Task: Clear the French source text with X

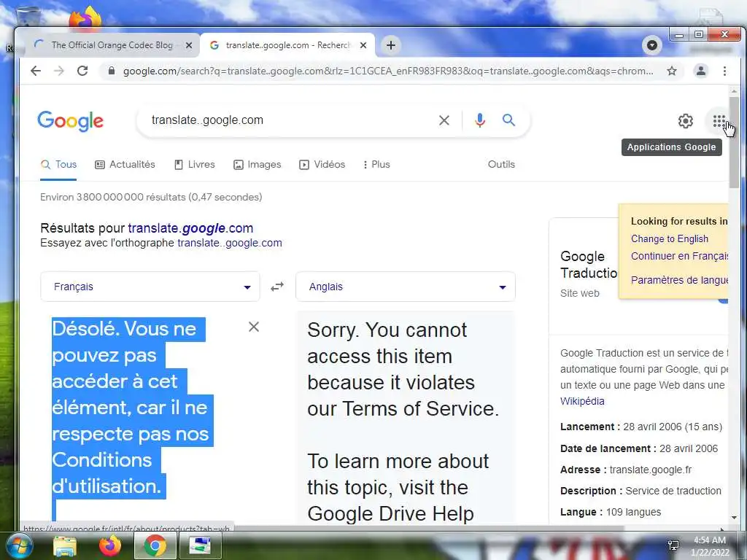Action: pyautogui.click(x=254, y=327)
